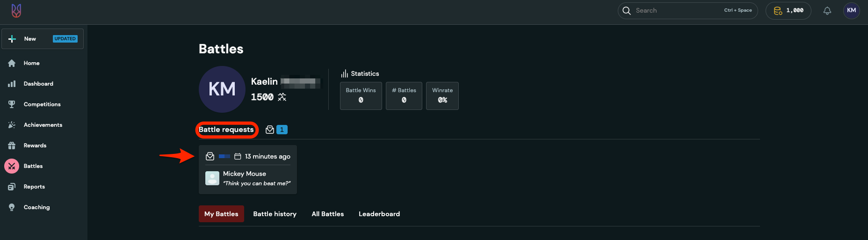The image size is (868, 240).
Task: Click the fox logo in top-left corner
Action: [16, 11]
